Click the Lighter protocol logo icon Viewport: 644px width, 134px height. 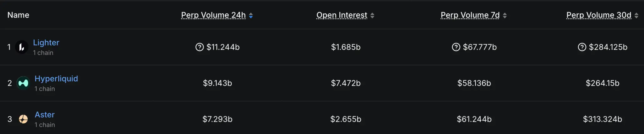click(22, 47)
